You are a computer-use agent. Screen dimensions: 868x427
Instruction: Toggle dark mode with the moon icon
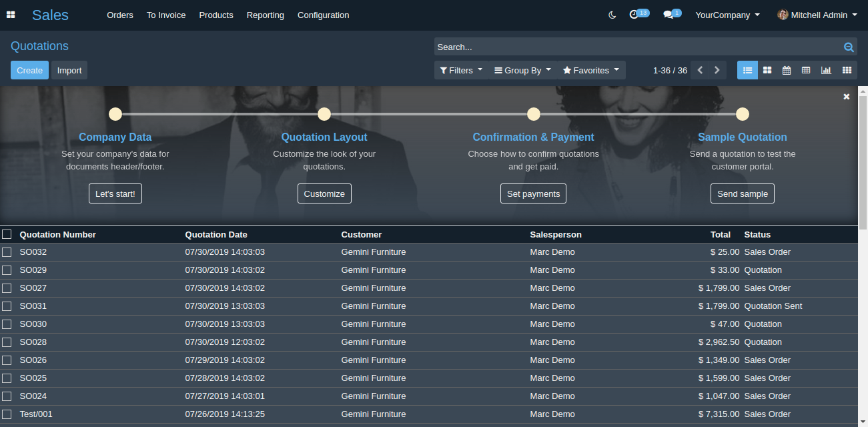612,15
